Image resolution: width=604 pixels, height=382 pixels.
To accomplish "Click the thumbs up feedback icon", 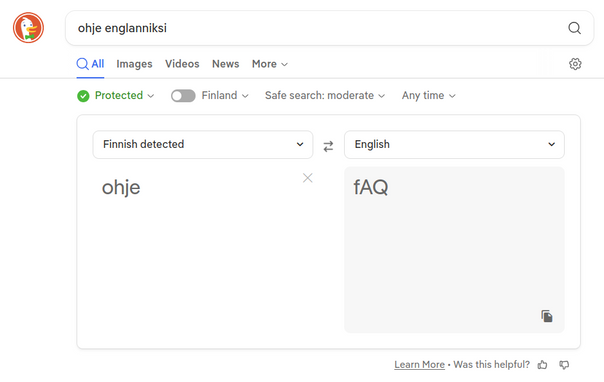I will tap(542, 365).
